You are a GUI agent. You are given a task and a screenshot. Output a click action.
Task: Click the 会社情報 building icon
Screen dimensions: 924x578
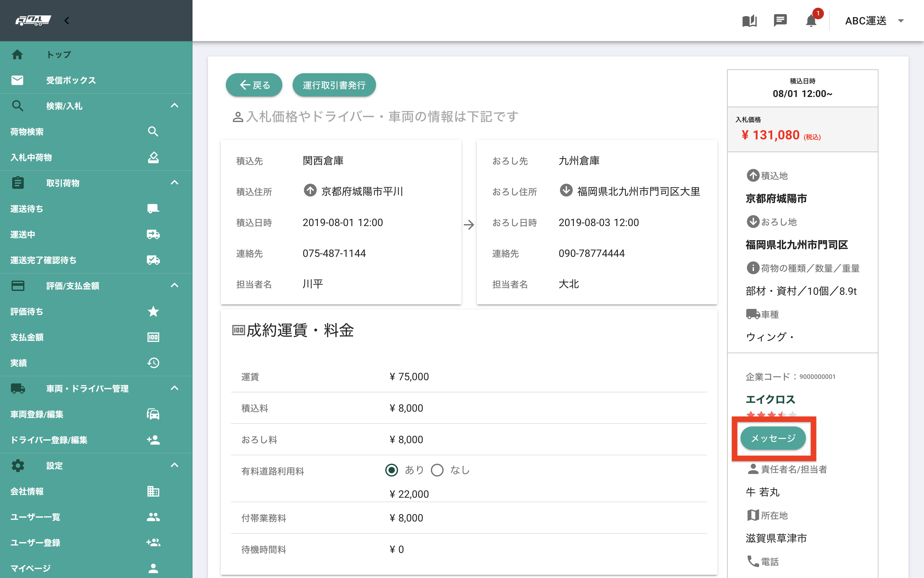153,491
